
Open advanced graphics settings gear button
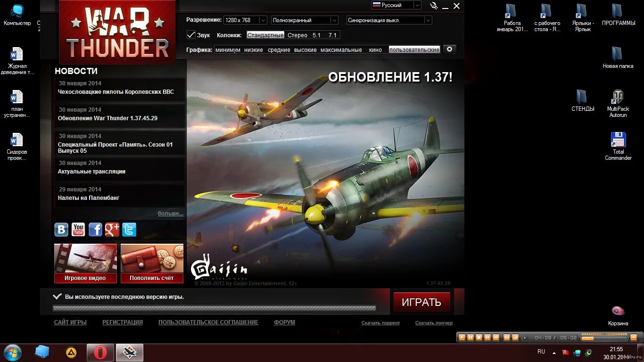pyautogui.click(x=449, y=49)
